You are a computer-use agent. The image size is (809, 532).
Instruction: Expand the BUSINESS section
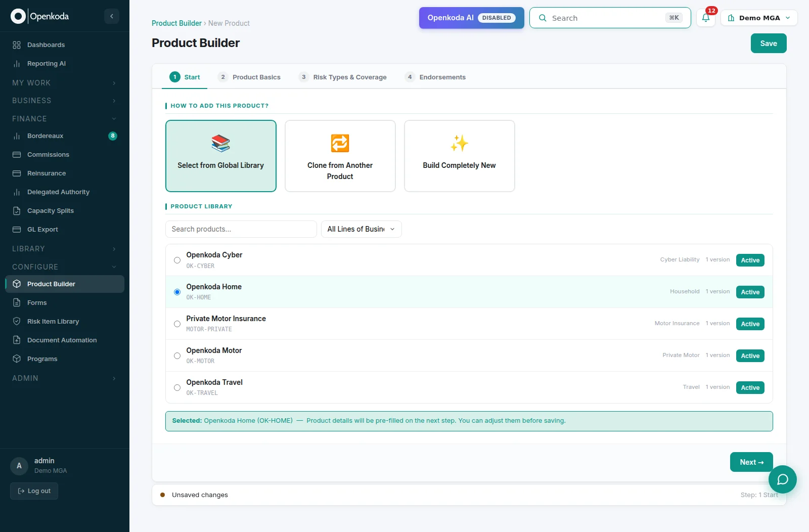coord(64,101)
